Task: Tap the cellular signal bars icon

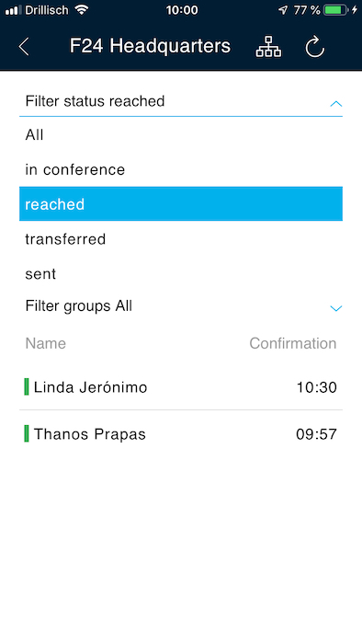Action: click(14, 10)
